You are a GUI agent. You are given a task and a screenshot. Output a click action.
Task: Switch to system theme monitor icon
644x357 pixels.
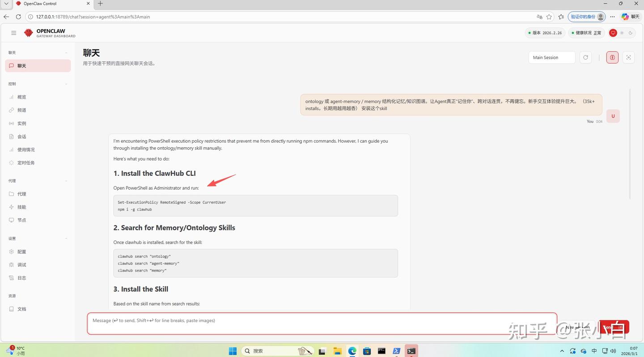tap(613, 33)
